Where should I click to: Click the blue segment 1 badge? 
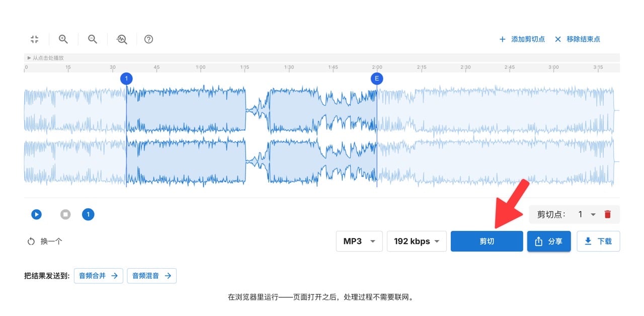[x=88, y=214]
